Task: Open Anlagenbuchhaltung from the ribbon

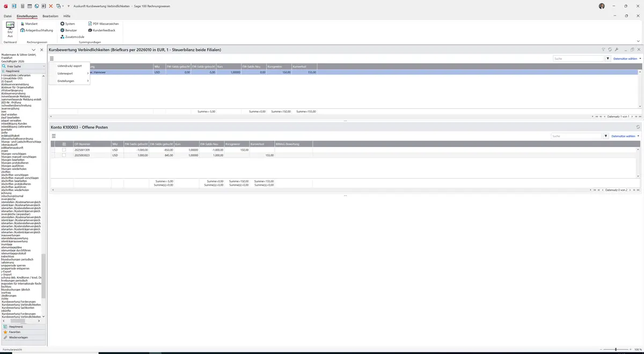Action: pos(36,30)
